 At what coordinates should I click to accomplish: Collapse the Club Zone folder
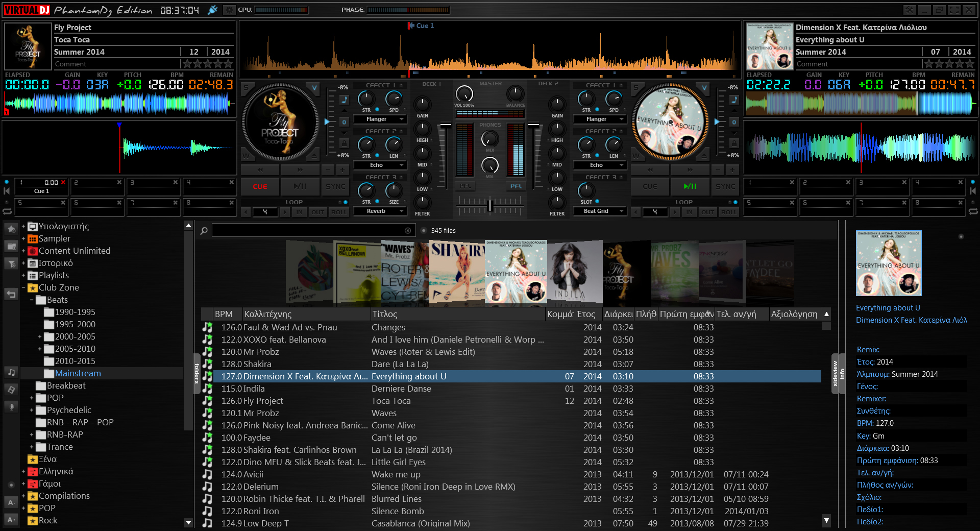(23, 287)
